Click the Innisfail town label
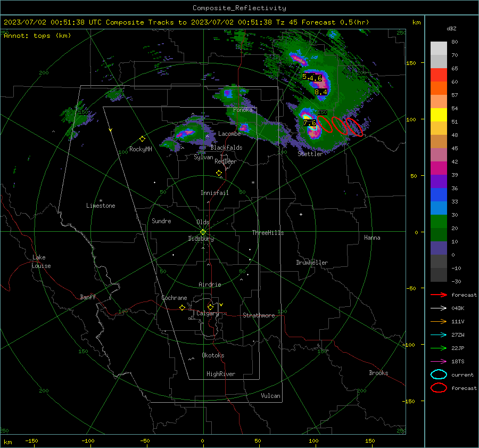This screenshot has width=479, height=448. [214, 193]
